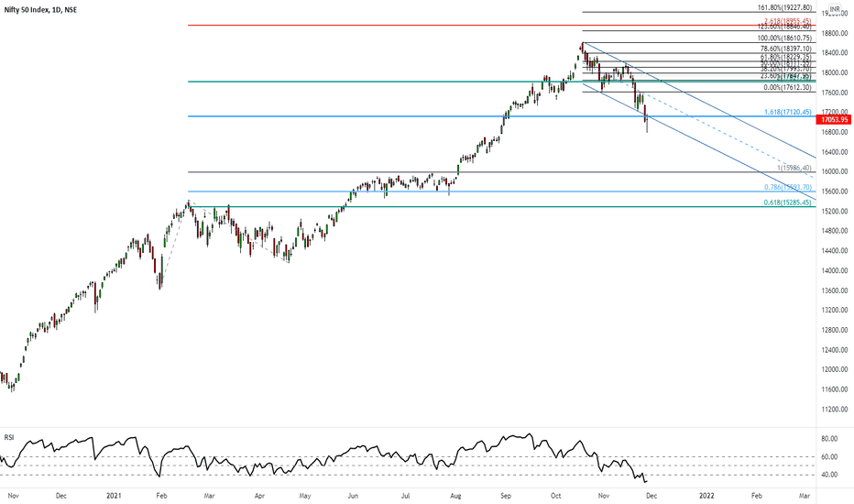
Task: Click the 18400.00 price axis value
Action: (x=835, y=53)
